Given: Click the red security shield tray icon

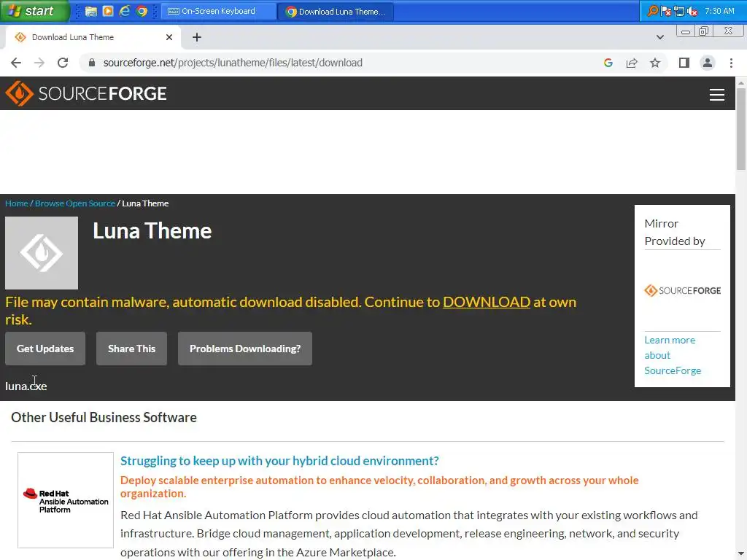Looking at the screenshot, I should click(666, 11).
